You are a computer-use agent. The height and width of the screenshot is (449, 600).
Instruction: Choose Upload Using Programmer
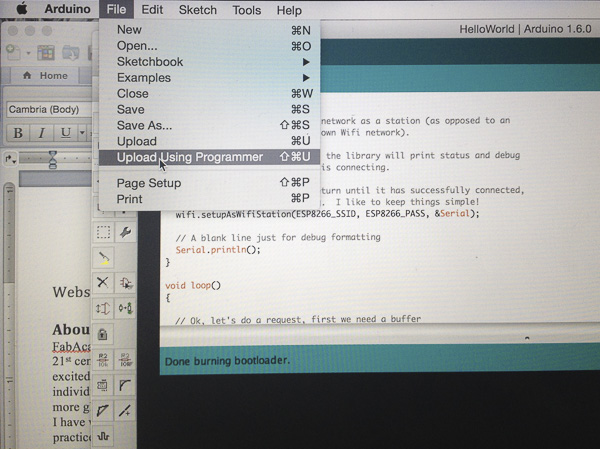[209, 157]
